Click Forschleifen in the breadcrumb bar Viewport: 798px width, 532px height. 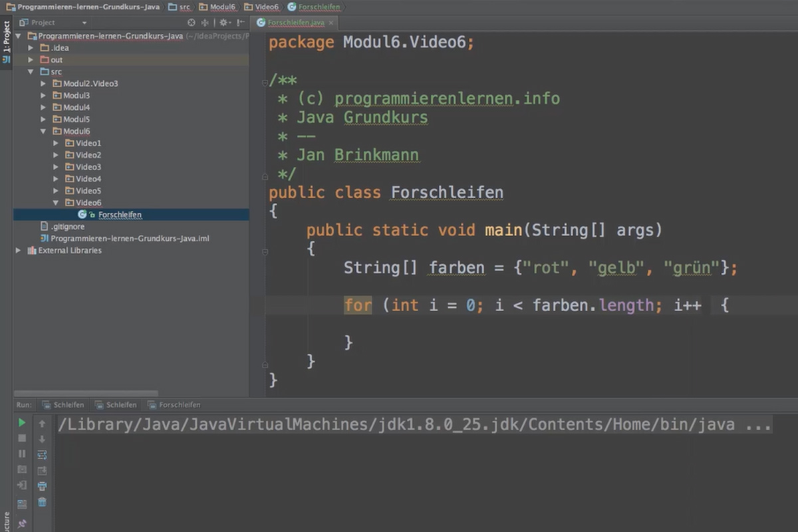click(x=313, y=7)
